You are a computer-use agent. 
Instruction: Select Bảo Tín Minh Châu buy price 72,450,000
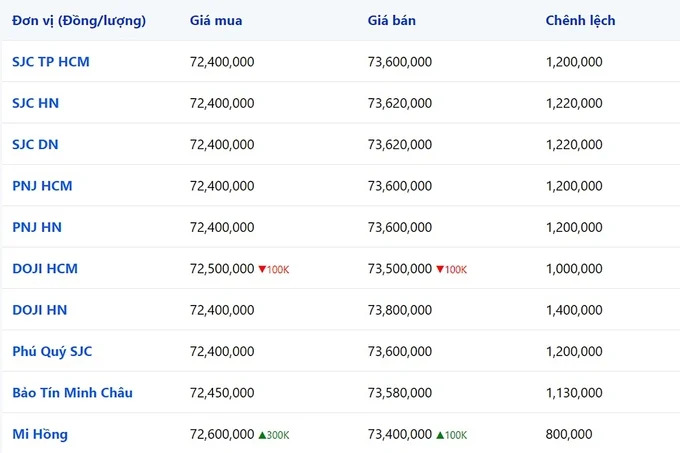222,393
